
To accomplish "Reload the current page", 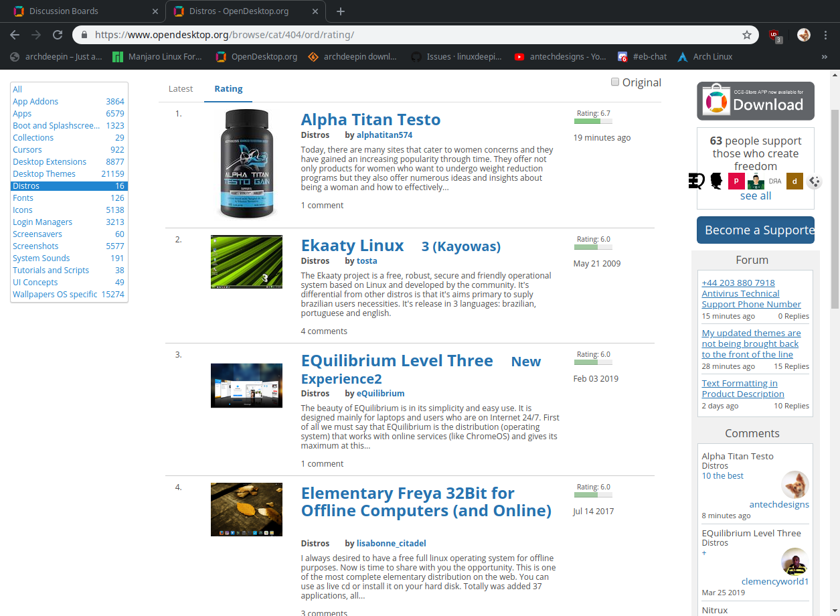I will tap(58, 35).
